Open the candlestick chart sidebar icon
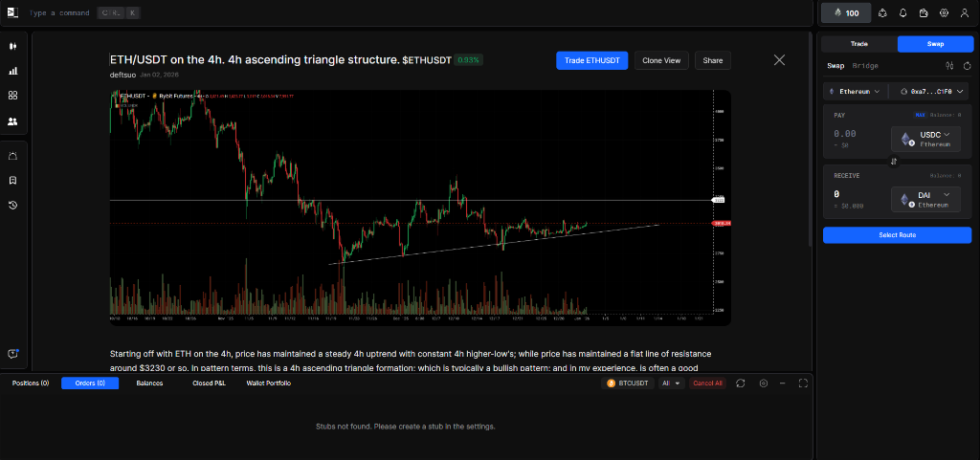The width and height of the screenshot is (980, 460). (12, 46)
